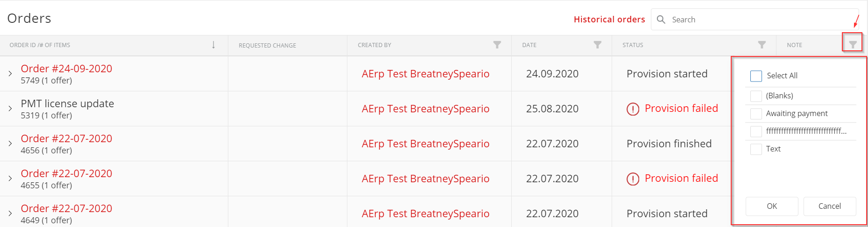
Task: Open the Historical orders link
Action: [609, 20]
